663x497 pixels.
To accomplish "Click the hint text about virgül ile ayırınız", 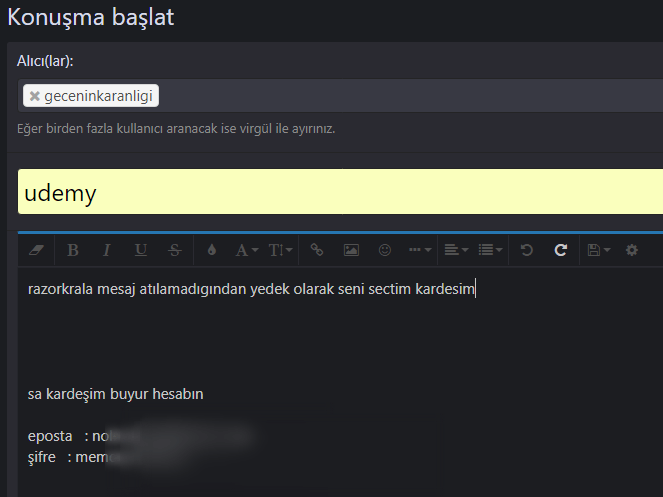I will point(176,129).
